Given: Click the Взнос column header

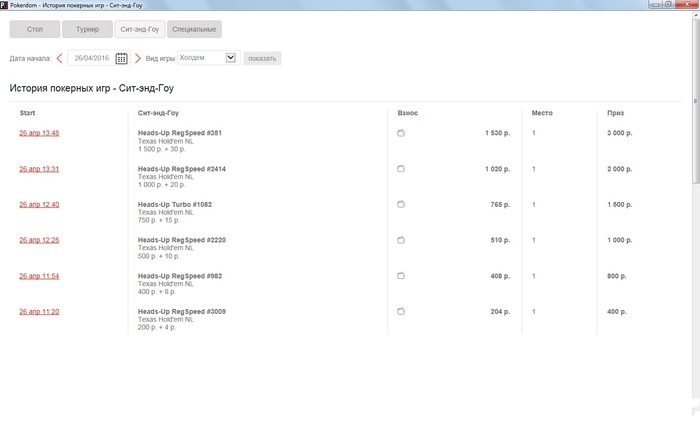Looking at the screenshot, I should (x=408, y=113).
